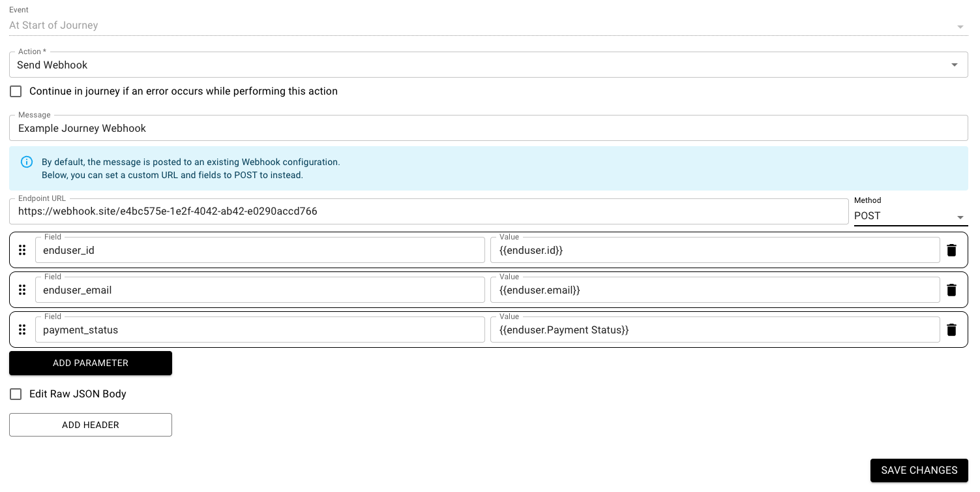Edit the {{enduser.email}} Value input
Image resolution: width=980 pixels, height=492 pixels.
(715, 290)
